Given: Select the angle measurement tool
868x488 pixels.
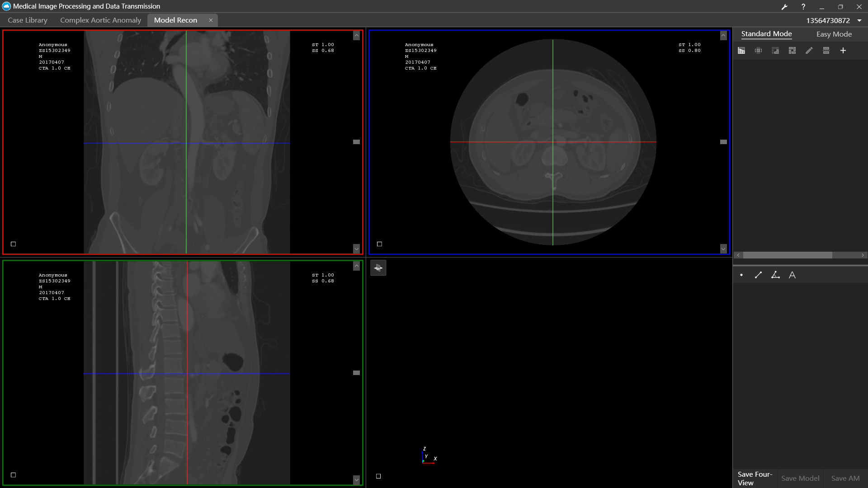Looking at the screenshot, I should click(x=775, y=275).
